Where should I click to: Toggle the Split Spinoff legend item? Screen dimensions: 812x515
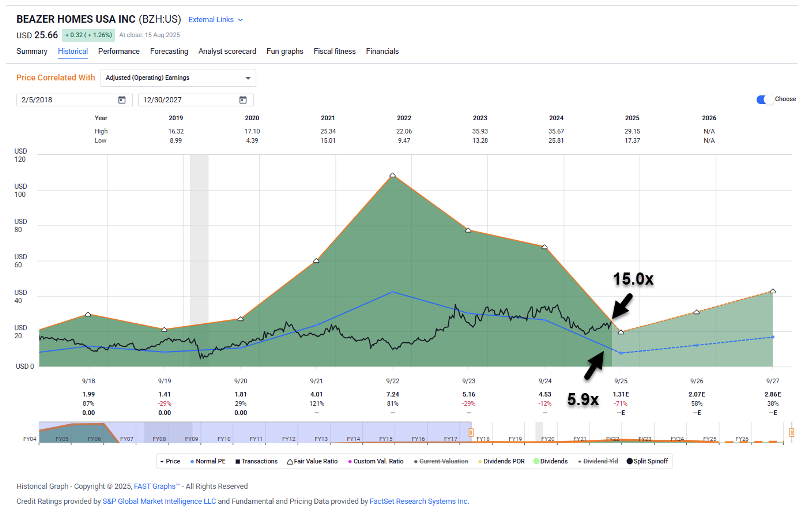(x=647, y=461)
